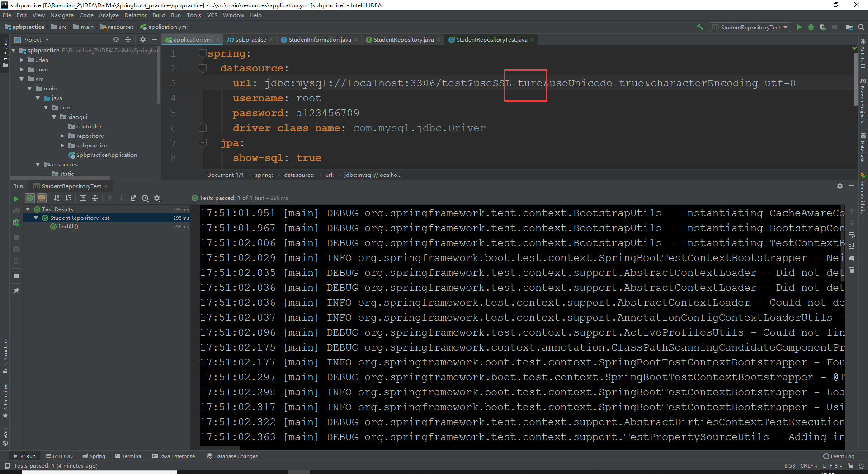The width and height of the screenshot is (868, 474).
Task: Hide the Project panel with minus
Action: pyautogui.click(x=155, y=39)
